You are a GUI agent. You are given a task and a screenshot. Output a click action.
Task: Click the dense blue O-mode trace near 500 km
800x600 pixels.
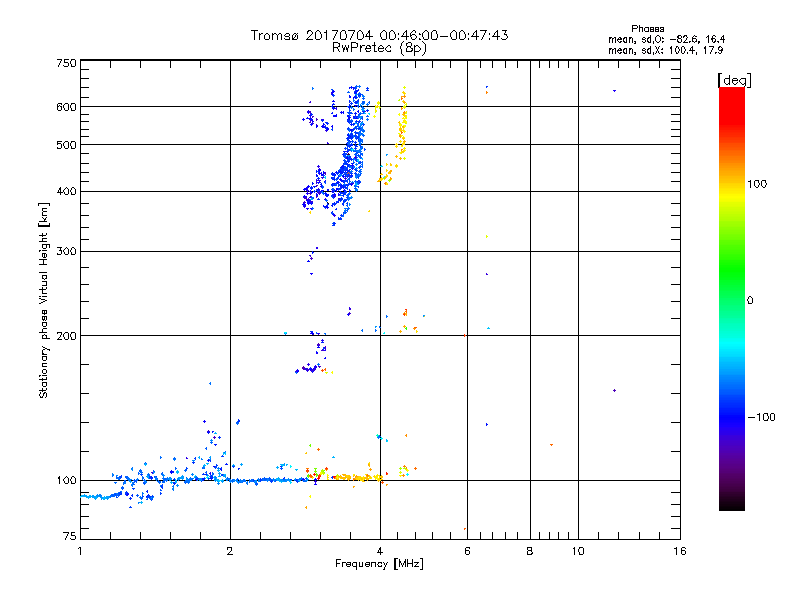pos(356,144)
